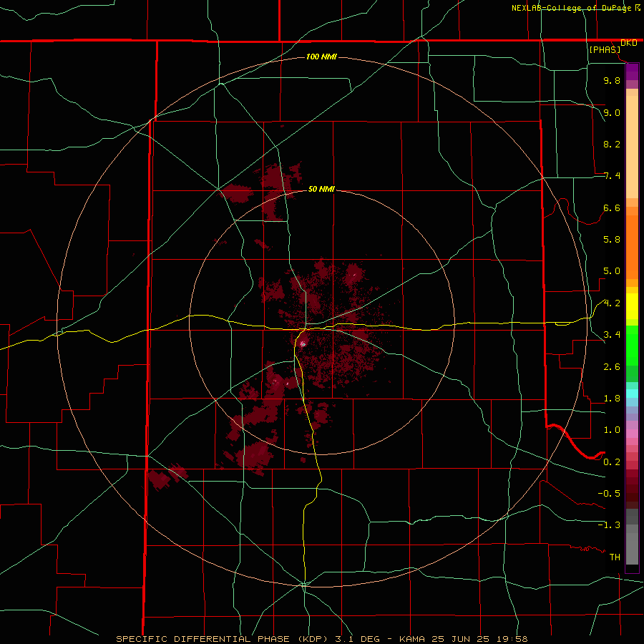The image size is (644, 644).
Task: Click the 8.2 legend value
Action: tap(612, 144)
